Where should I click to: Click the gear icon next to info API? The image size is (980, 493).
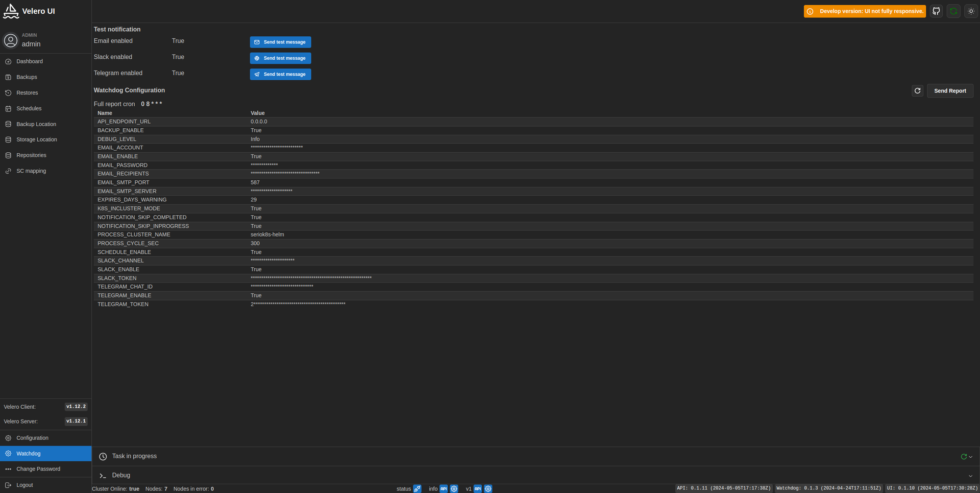(454, 489)
